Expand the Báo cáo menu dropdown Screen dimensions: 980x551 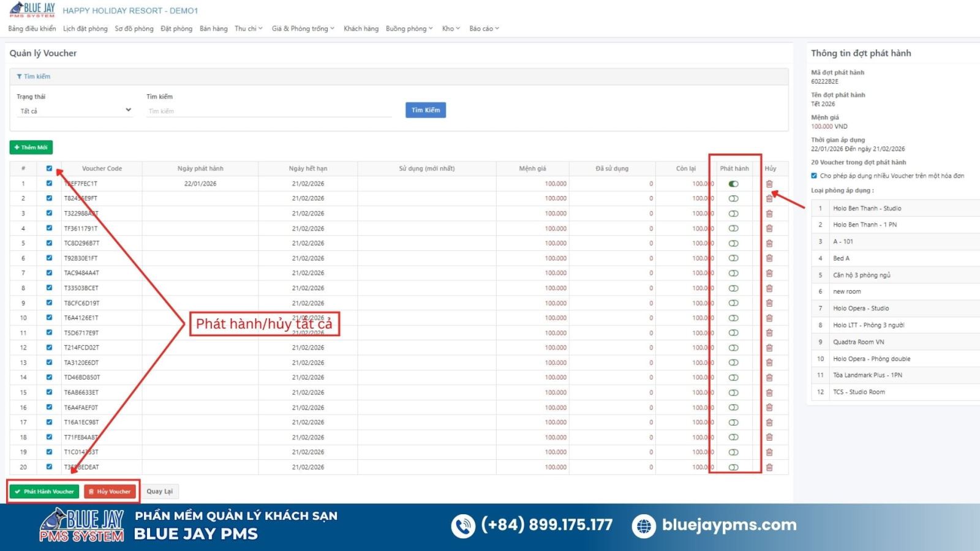484,29
